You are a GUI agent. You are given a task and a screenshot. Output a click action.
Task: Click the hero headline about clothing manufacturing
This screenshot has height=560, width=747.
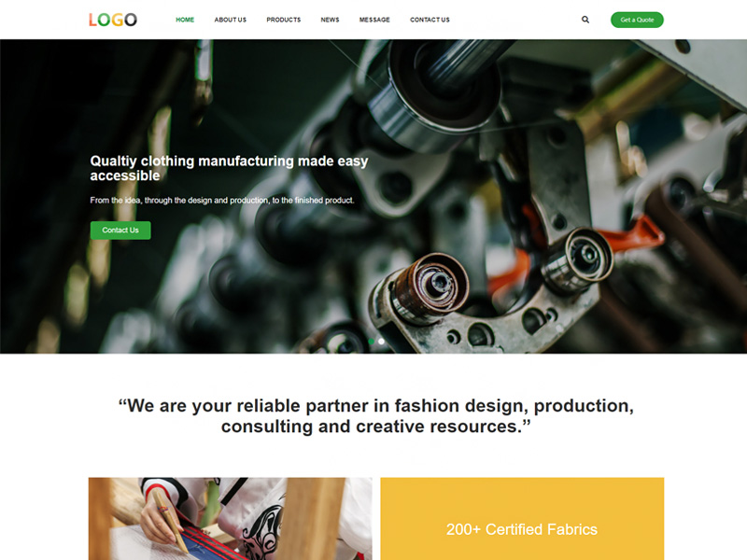pos(229,168)
